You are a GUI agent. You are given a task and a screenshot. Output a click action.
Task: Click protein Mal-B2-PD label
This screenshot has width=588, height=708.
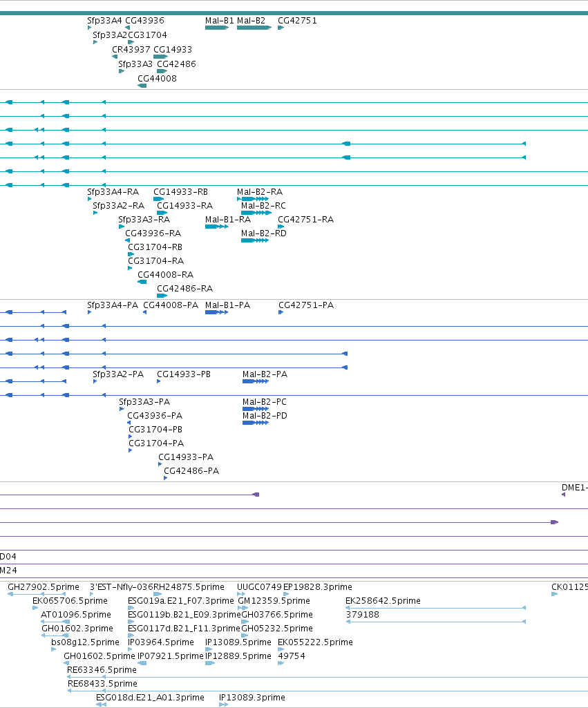(x=265, y=416)
